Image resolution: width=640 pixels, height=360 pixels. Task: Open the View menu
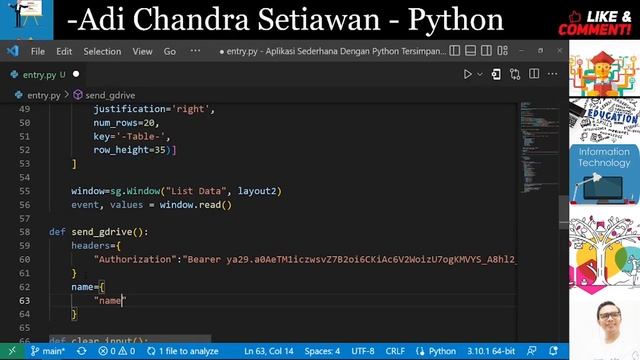pyautogui.click(x=142, y=51)
